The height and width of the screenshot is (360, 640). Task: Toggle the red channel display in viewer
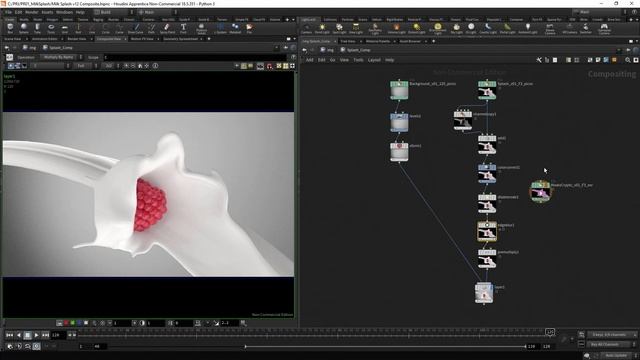tap(66, 323)
